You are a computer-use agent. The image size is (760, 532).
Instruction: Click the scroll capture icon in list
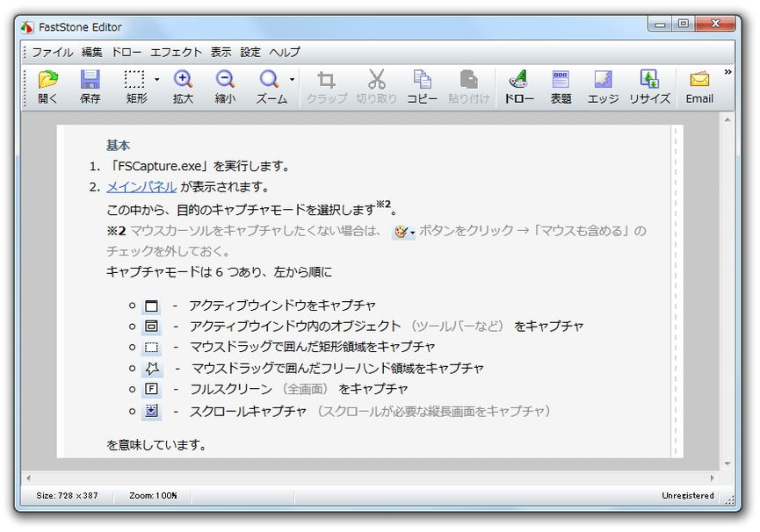tap(151, 411)
